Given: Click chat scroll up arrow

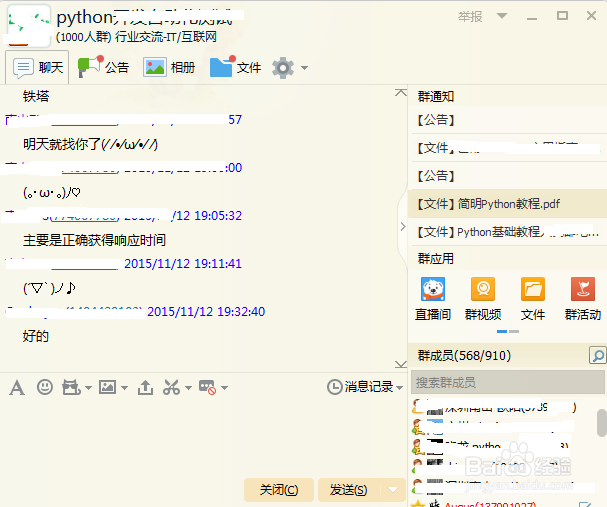Looking at the screenshot, I should (x=401, y=92).
